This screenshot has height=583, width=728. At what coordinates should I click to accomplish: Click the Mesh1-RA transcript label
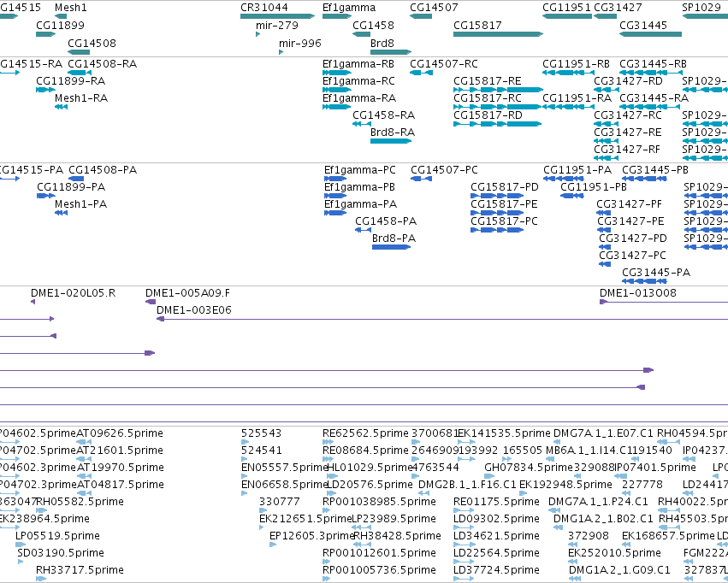click(81, 98)
